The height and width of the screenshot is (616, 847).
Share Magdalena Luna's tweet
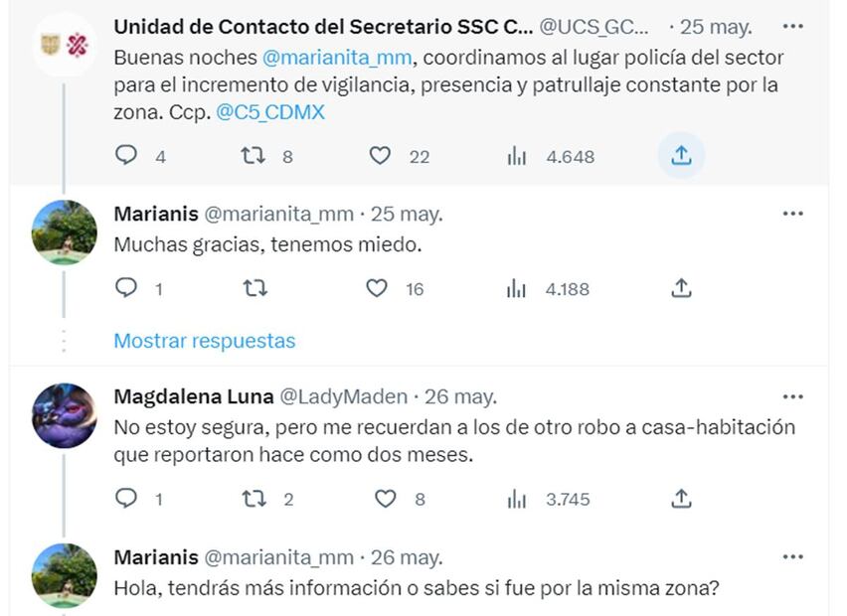coord(681,499)
